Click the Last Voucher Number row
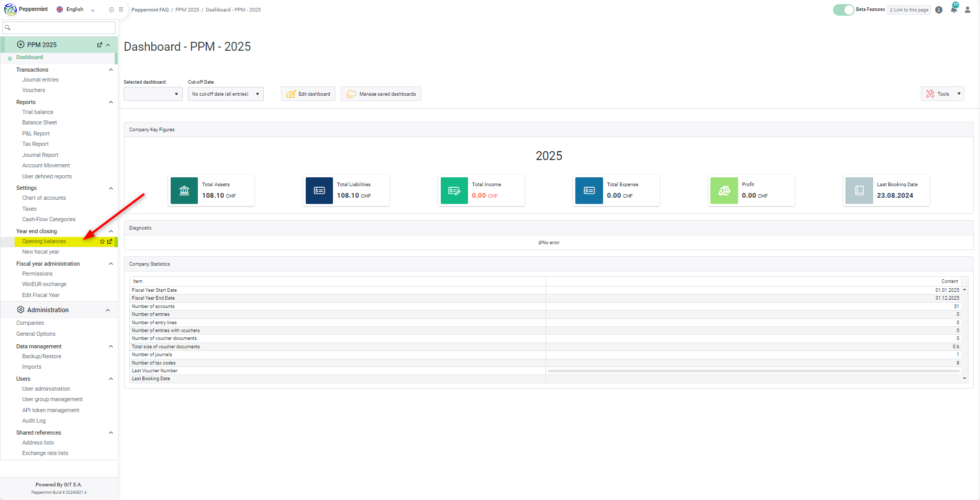This screenshot has width=980, height=500. tap(545, 371)
